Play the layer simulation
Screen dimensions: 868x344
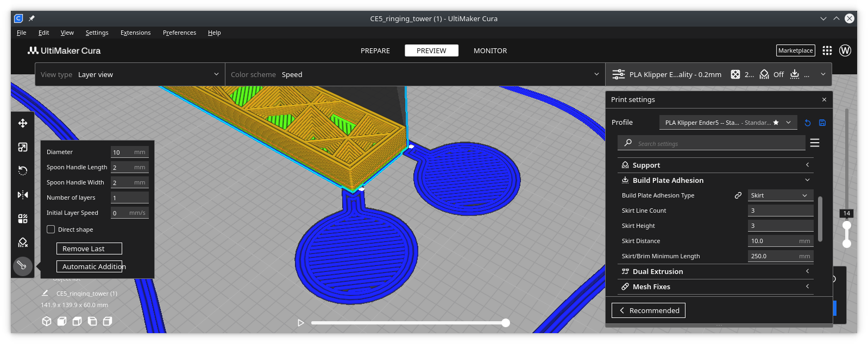[301, 323]
